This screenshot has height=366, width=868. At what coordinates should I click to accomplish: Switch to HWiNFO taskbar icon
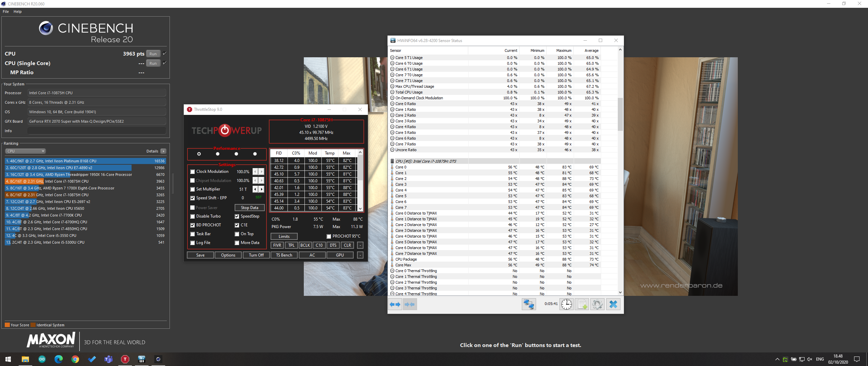click(x=142, y=359)
